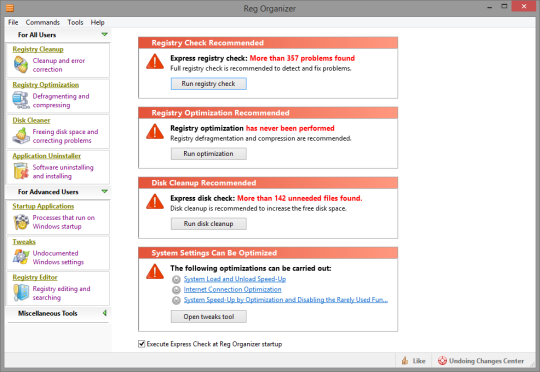Click the Open tweaks tool button
Image resolution: width=540 pixels, height=372 pixels.
209,317
